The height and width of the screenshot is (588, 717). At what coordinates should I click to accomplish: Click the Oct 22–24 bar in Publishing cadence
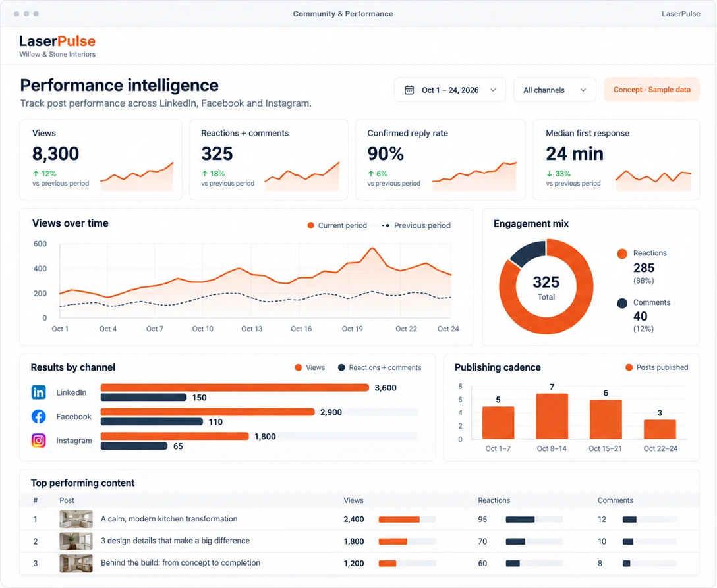pos(660,429)
